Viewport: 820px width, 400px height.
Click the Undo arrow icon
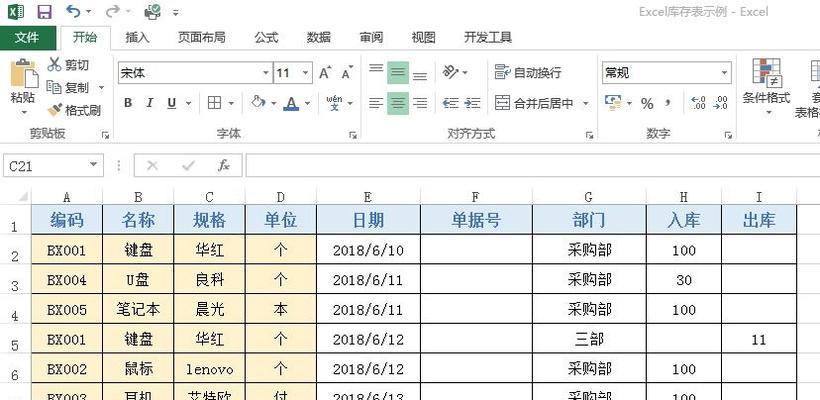click(x=74, y=11)
